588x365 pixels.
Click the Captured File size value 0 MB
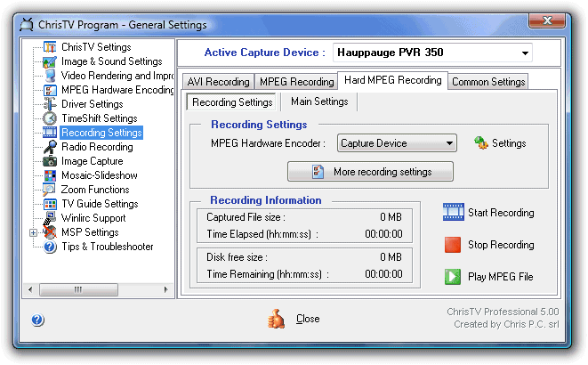(x=391, y=217)
